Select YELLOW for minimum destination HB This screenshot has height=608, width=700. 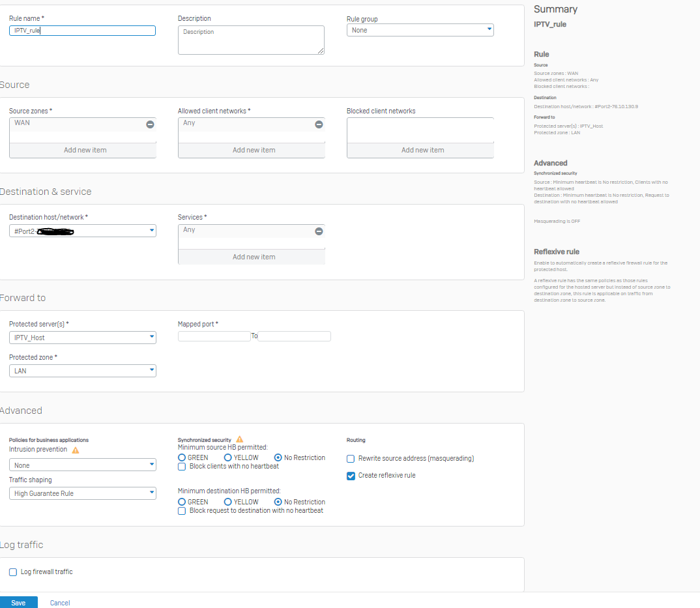[x=228, y=502]
